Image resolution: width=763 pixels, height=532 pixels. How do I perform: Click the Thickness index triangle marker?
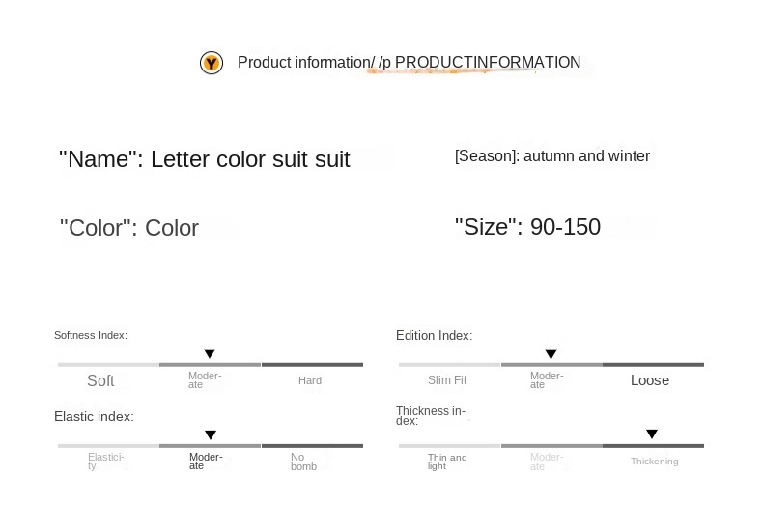pyautogui.click(x=652, y=434)
